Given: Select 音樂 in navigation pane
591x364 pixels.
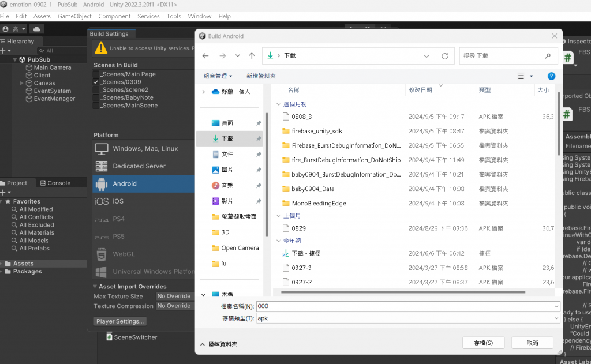Looking at the screenshot, I should pyautogui.click(x=227, y=185).
